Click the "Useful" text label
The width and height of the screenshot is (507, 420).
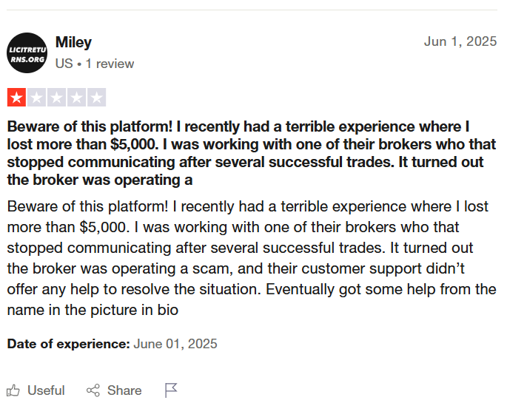coord(46,390)
